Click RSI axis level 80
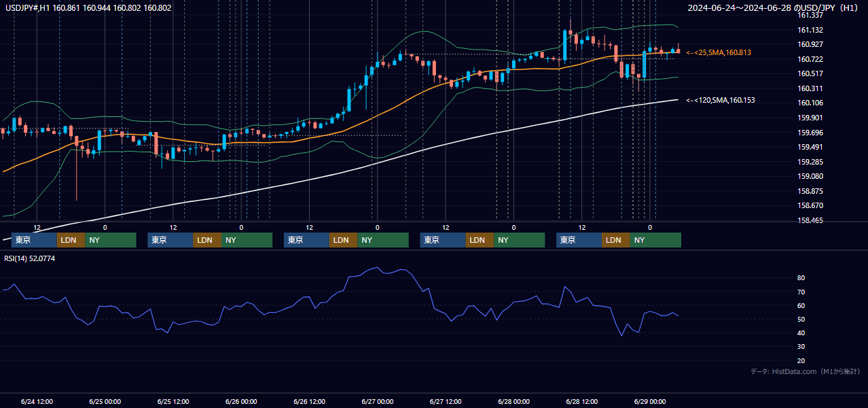This screenshot has width=868, height=408. pos(801,278)
